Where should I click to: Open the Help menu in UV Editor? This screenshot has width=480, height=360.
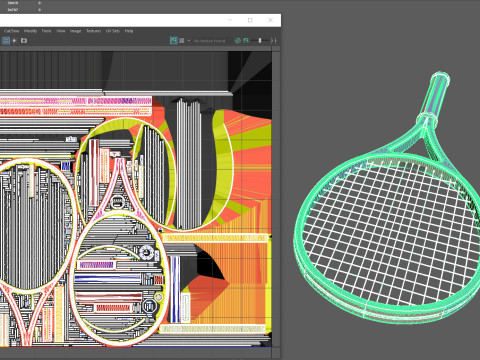pyautogui.click(x=129, y=31)
